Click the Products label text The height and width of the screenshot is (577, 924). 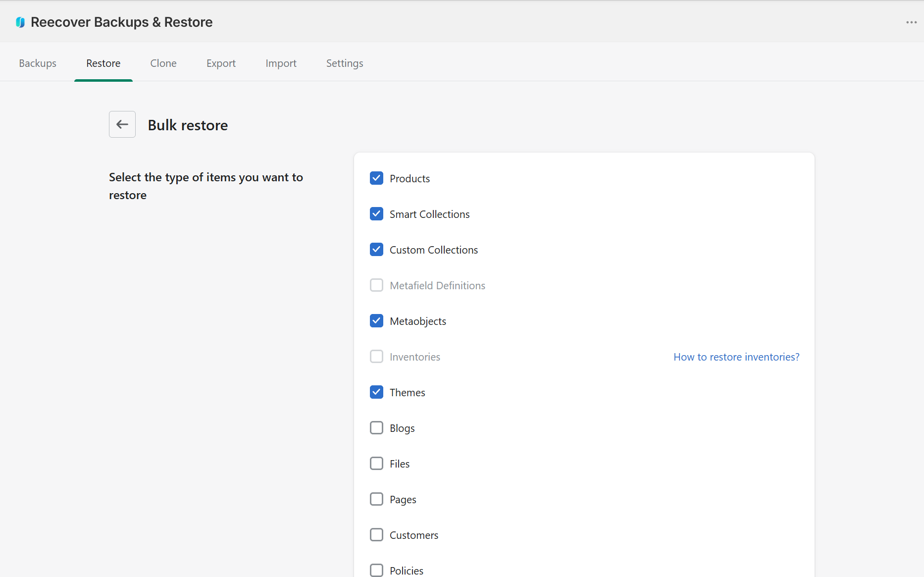pos(410,179)
